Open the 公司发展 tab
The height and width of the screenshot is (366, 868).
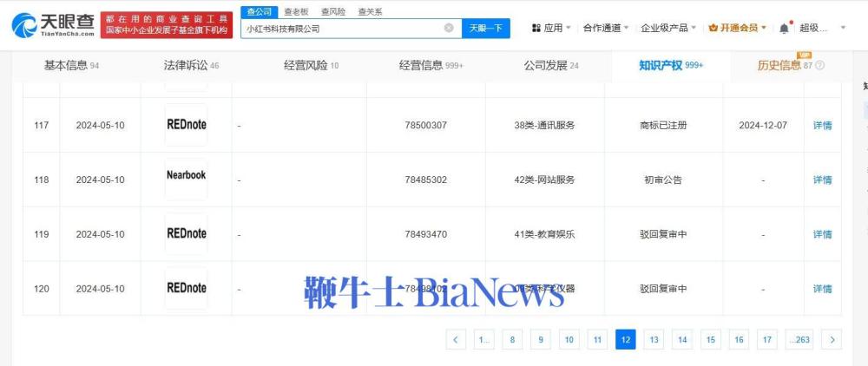[x=551, y=66]
